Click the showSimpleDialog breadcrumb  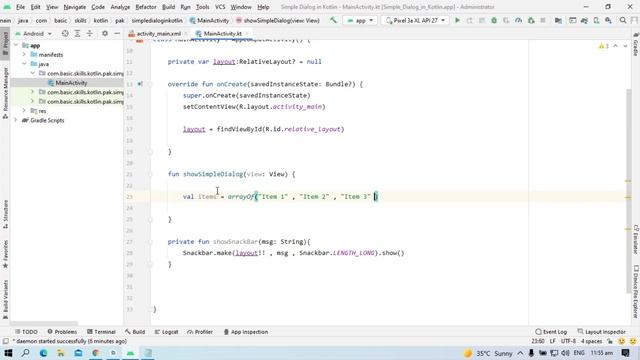click(x=278, y=20)
